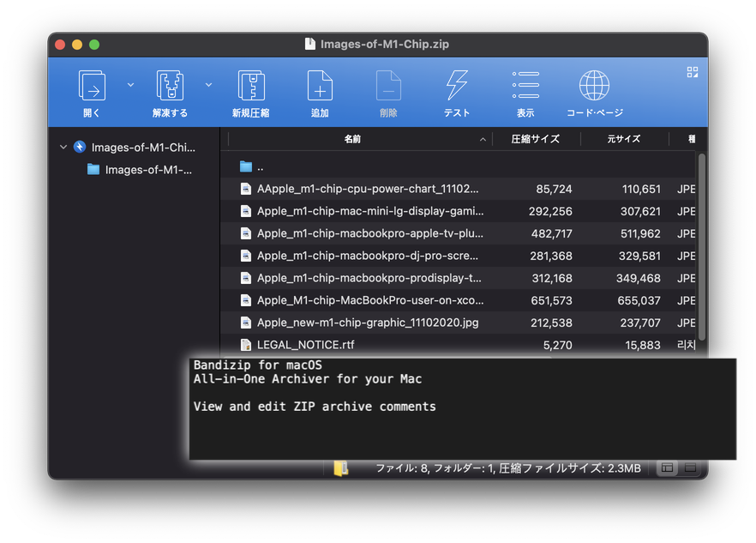Select AApple_m1-chip-cpu-power-chart file row
This screenshot has height=543, width=756.
(458, 189)
